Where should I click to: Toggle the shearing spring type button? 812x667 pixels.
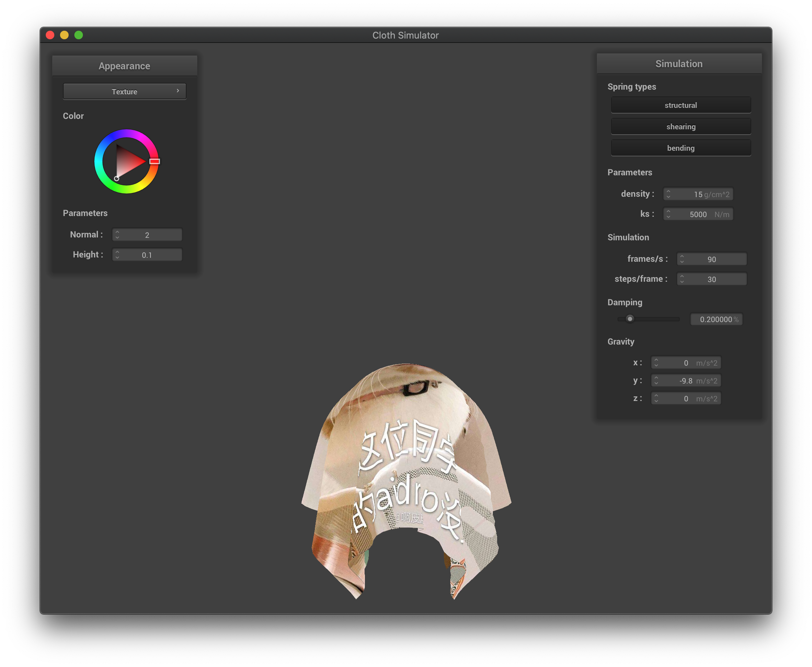click(x=680, y=126)
